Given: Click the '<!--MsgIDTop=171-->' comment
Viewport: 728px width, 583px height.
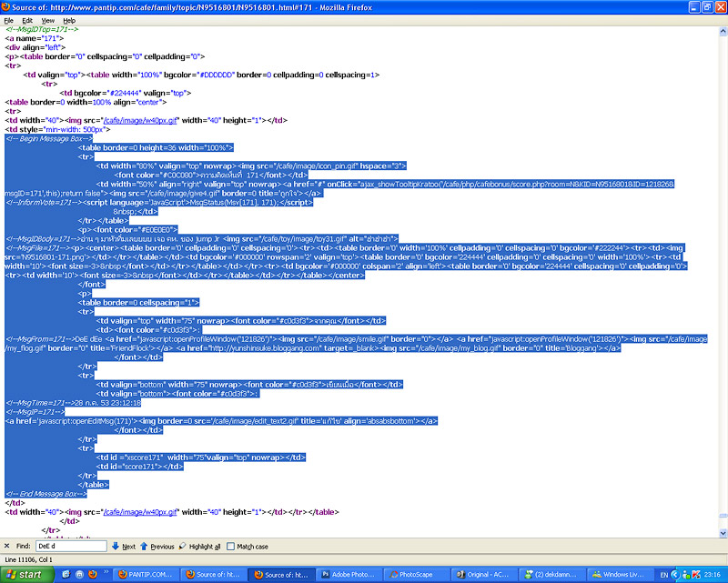Looking at the screenshot, I should click(x=42, y=29).
